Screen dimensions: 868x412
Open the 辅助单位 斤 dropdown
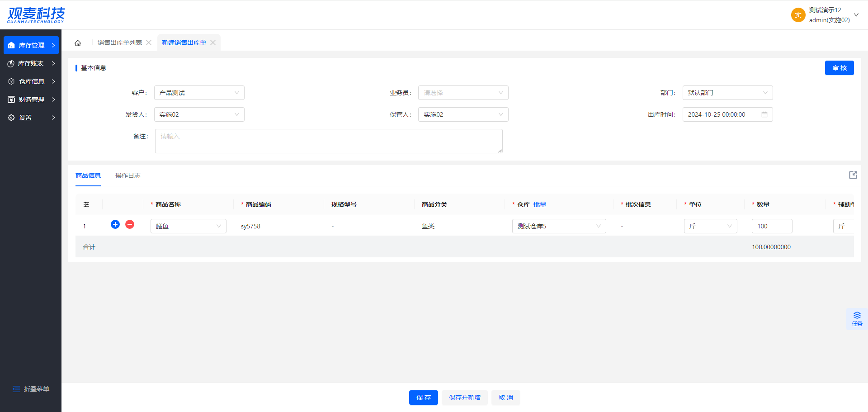tap(844, 226)
